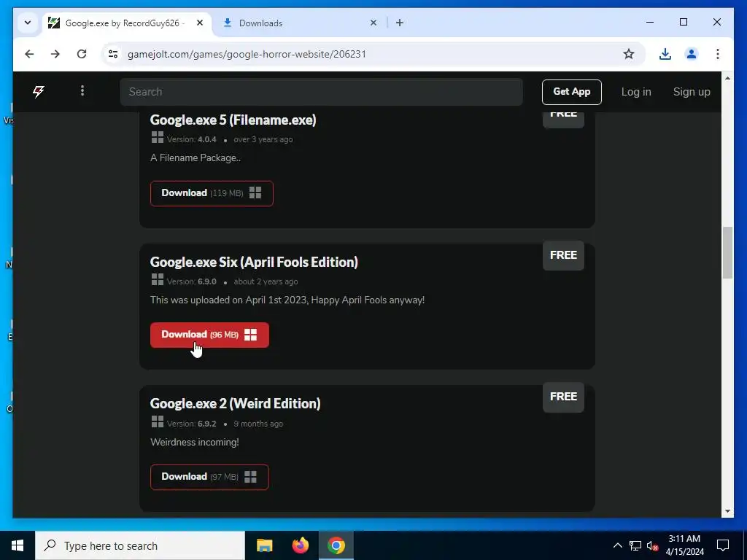Open Firefox from the taskbar
Image resolution: width=747 pixels, height=560 pixels.
point(300,545)
